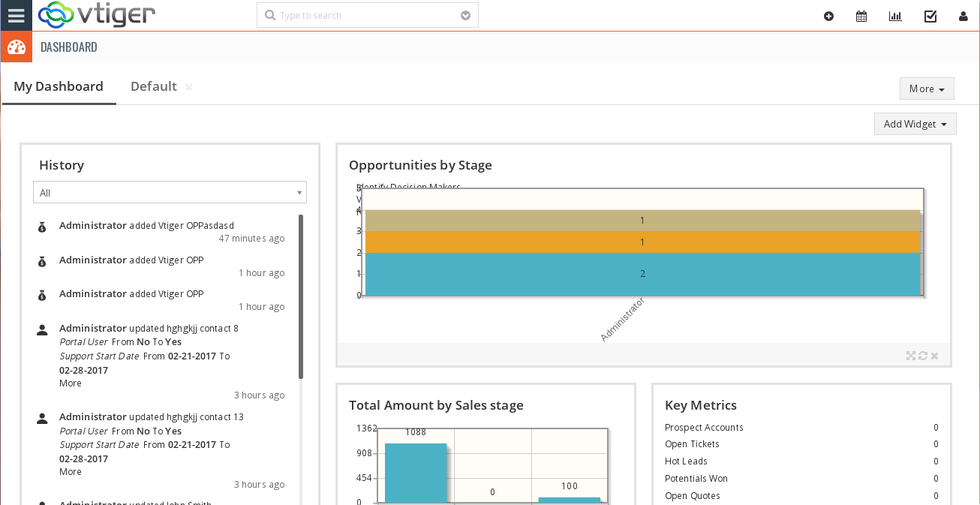Click the quick create plus icon
This screenshot has width=980, height=505.
[828, 16]
